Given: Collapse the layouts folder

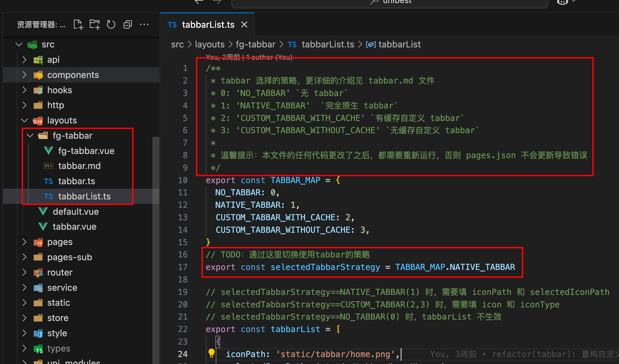Looking at the screenshot, I should [24, 120].
